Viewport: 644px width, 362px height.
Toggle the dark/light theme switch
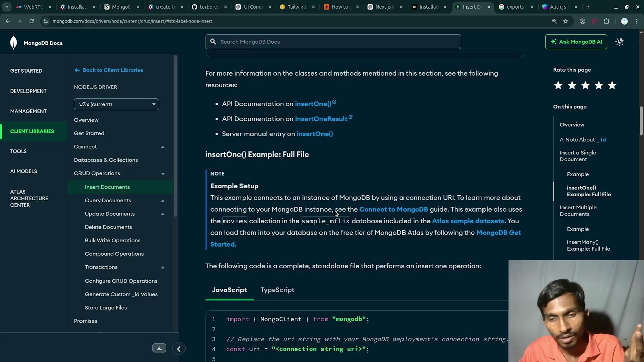[x=620, y=42]
